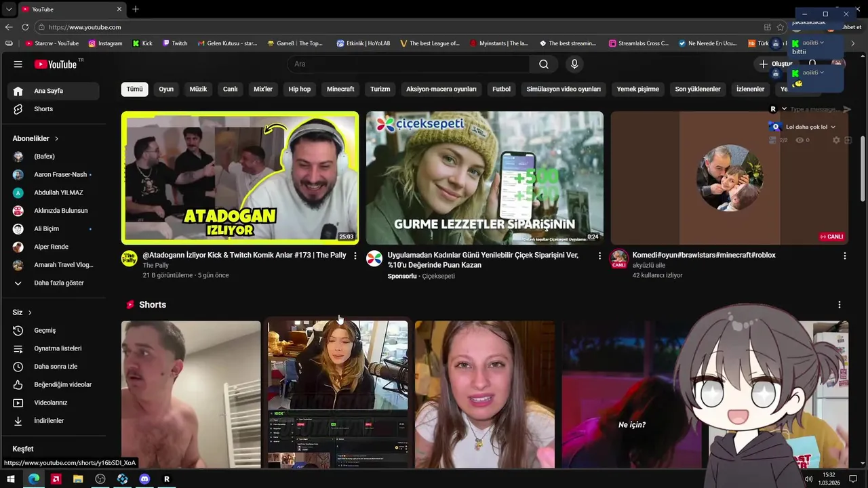This screenshot has width=868, height=488.
Task: Open File Explorer from the taskbar
Action: 78,479
